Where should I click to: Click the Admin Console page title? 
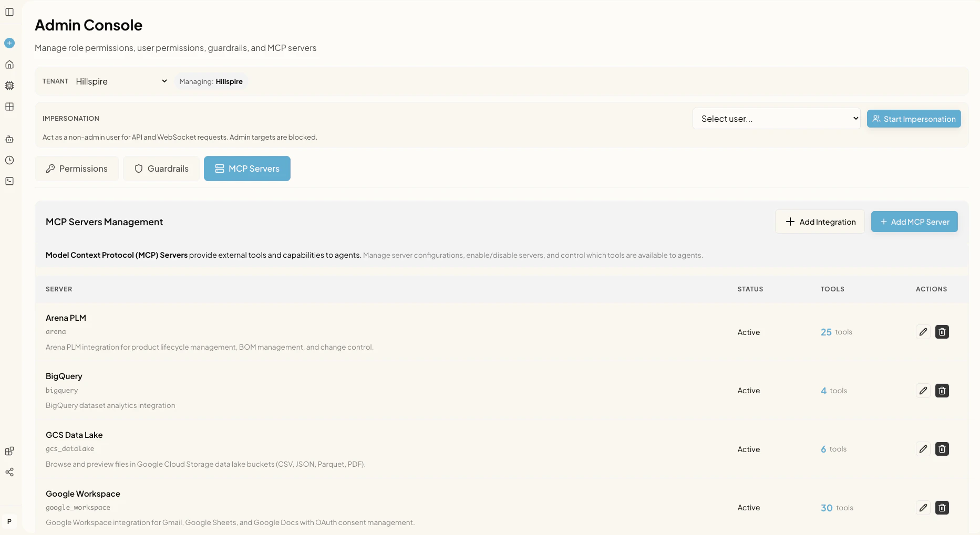(88, 25)
